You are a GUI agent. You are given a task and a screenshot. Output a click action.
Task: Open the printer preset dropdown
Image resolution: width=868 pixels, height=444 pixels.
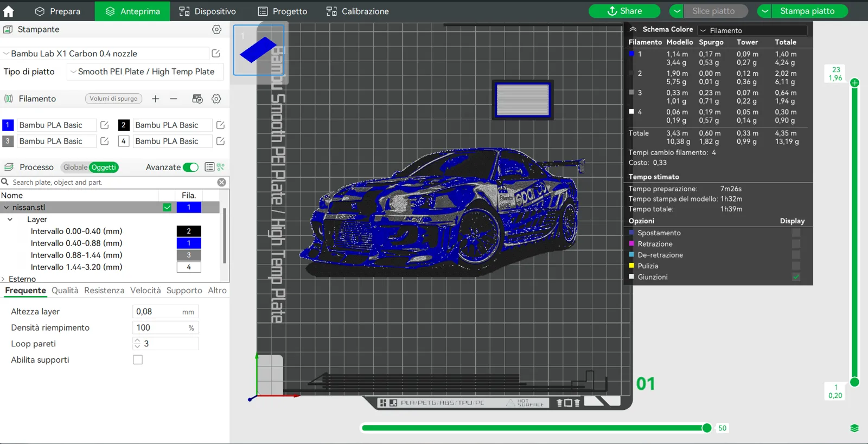point(105,53)
